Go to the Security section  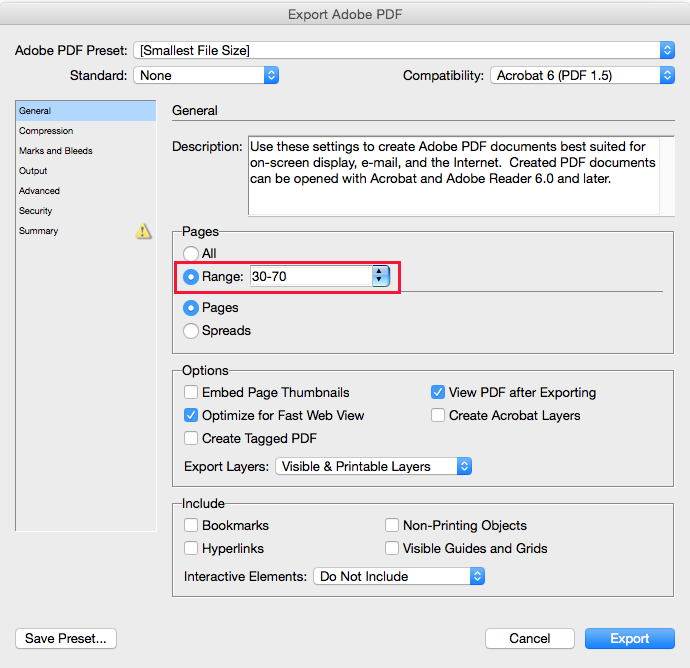(36, 211)
